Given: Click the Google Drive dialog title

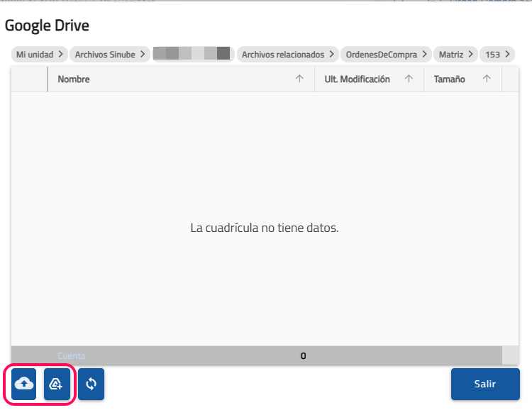Looking at the screenshot, I should tap(47, 26).
